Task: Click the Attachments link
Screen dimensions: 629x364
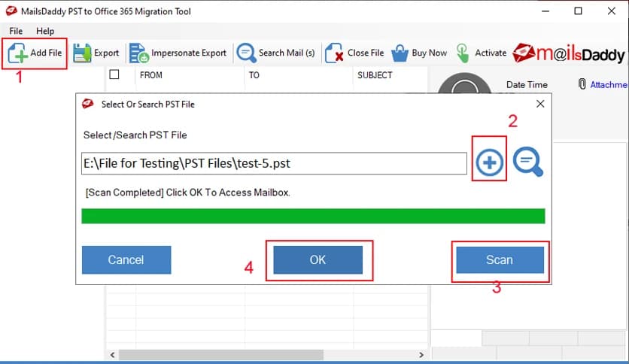Action: (x=609, y=84)
